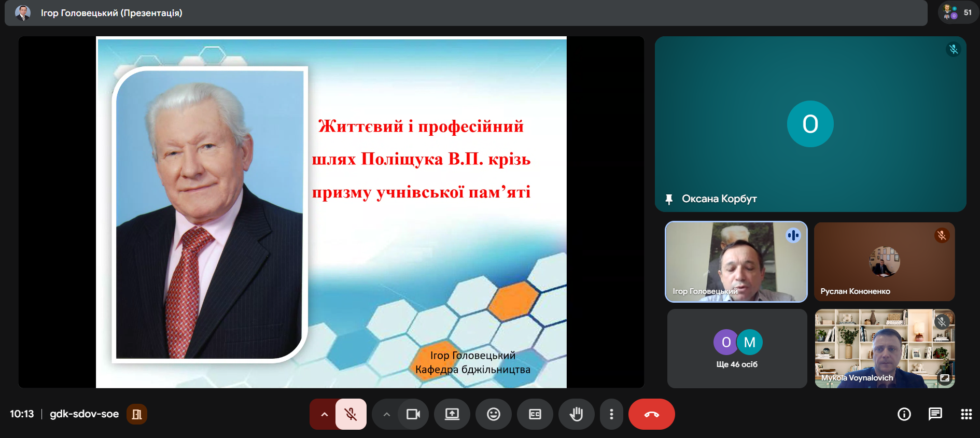Click the teal O avatar of Оксана Корбут
The width and height of the screenshot is (980, 438).
pos(810,124)
